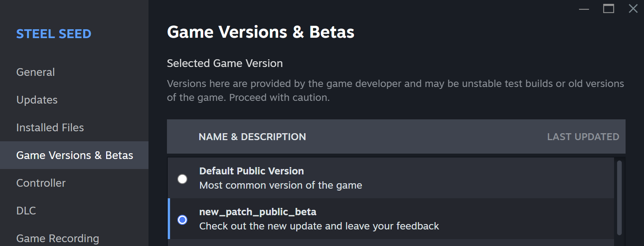Click 'Check out the new update' description
The width and height of the screenshot is (644, 246).
[x=319, y=226]
